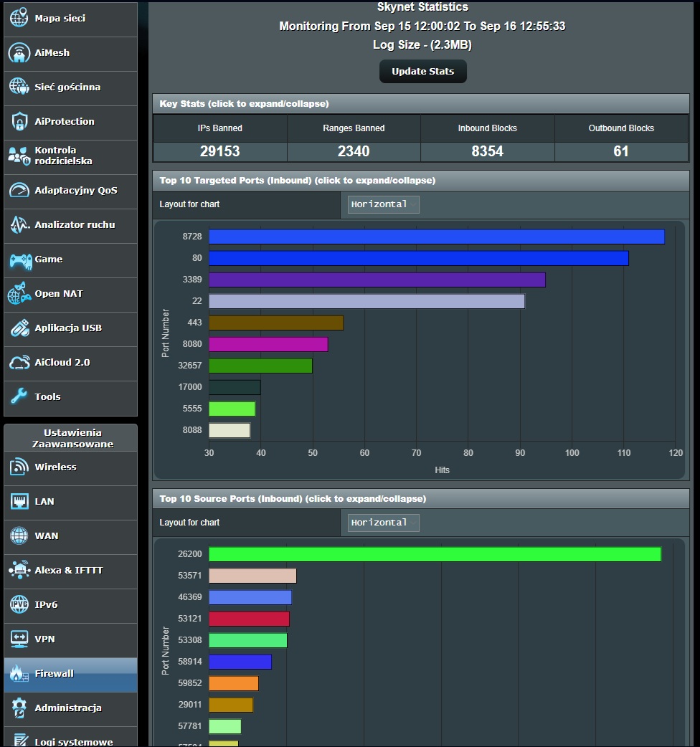Click the Tools wrench icon
This screenshot has height=747, width=700.
[x=19, y=396]
